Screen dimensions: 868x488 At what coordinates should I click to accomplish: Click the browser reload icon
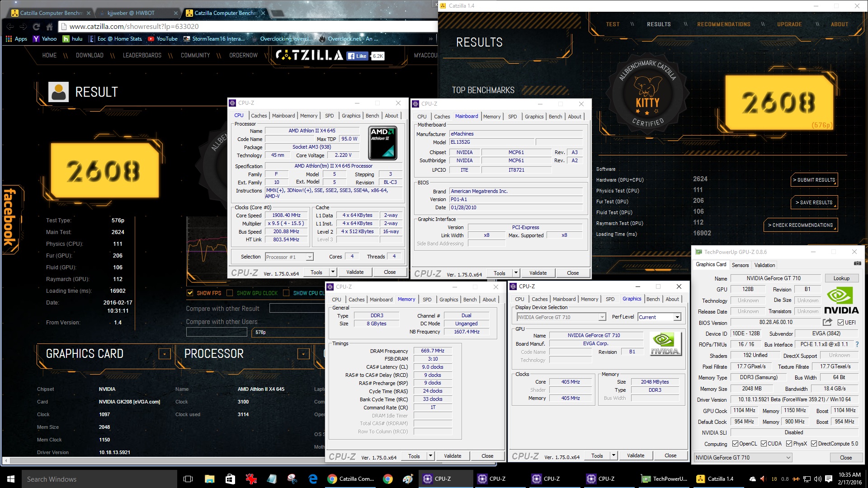36,27
